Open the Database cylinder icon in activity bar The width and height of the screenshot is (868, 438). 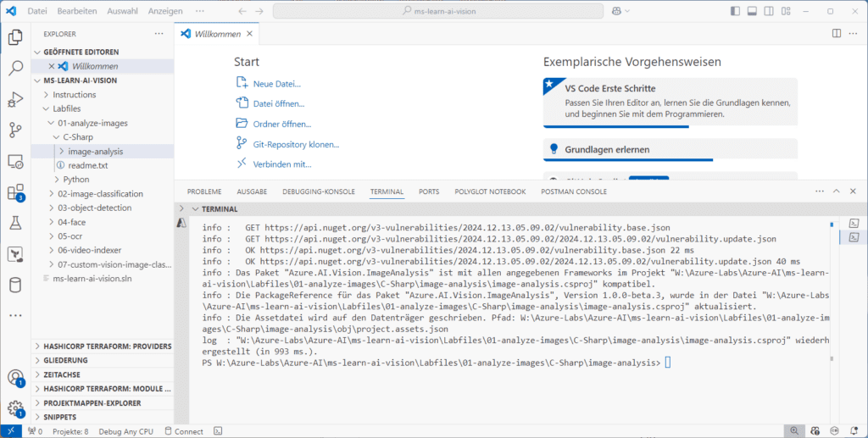point(15,286)
